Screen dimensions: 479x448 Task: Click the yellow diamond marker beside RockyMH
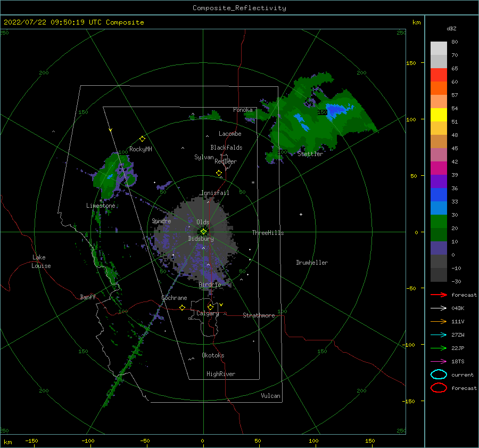142,139
